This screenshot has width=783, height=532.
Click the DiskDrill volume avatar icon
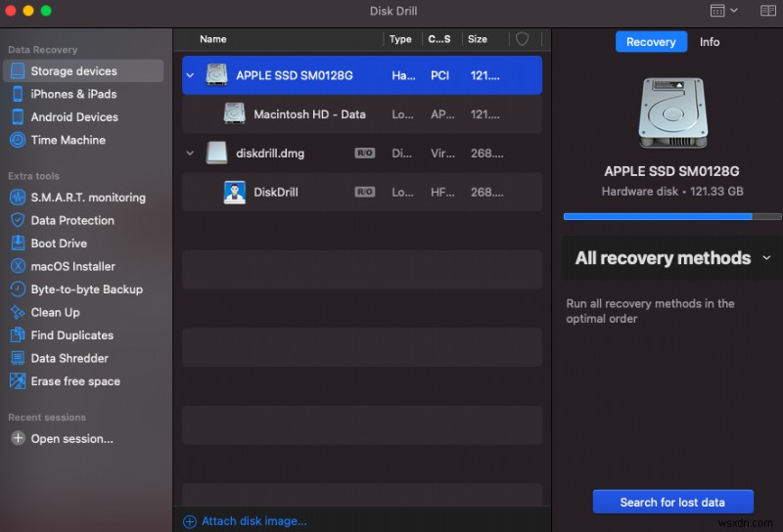[234, 192]
